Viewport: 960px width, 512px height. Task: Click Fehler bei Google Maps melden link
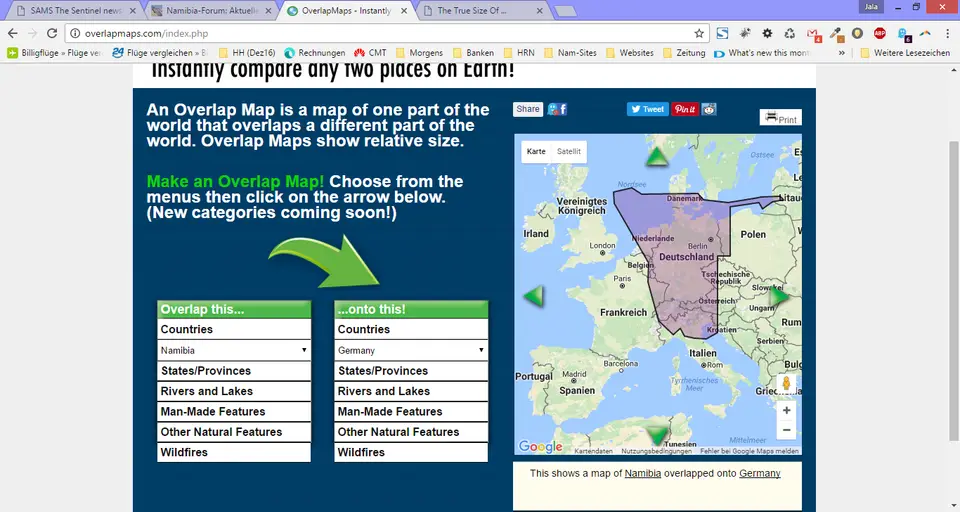pyautogui.click(x=749, y=451)
